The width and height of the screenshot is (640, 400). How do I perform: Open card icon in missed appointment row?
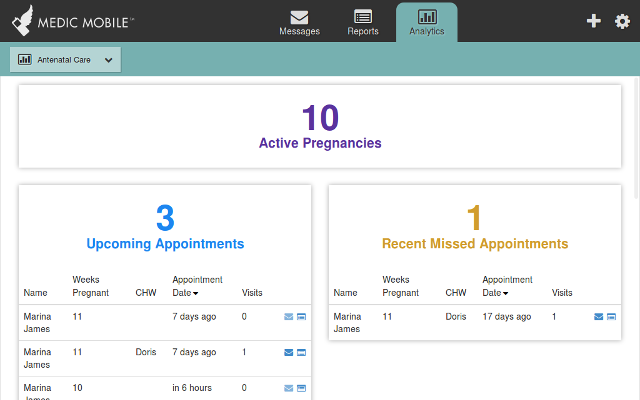click(611, 317)
